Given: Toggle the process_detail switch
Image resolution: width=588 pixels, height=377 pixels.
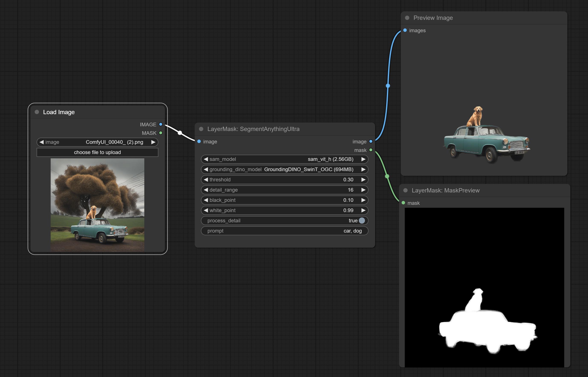Looking at the screenshot, I should coord(362,221).
